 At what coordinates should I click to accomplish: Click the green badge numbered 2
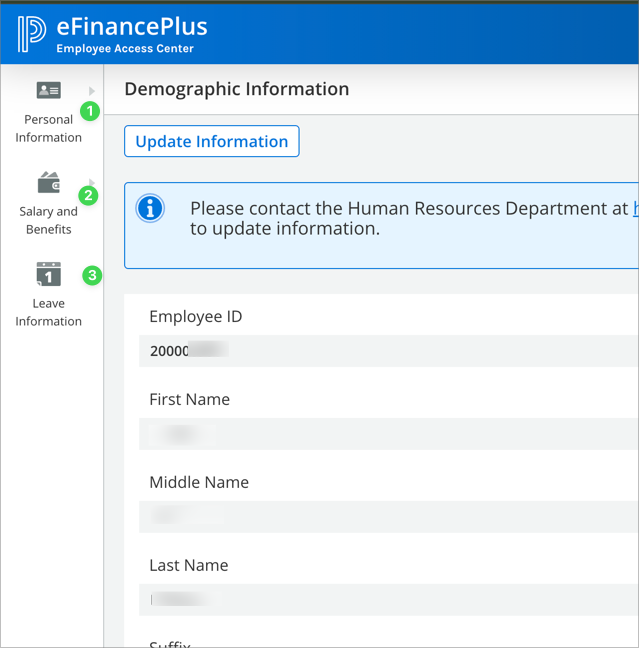(x=88, y=195)
